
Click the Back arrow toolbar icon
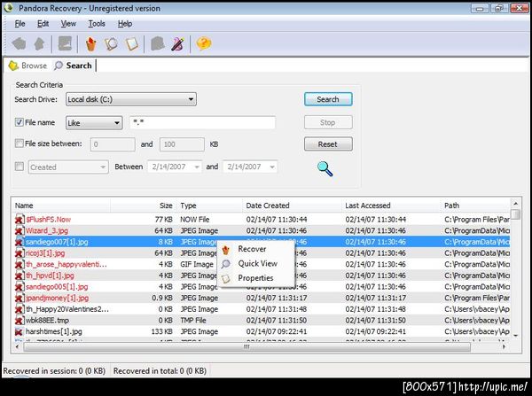pyautogui.click(x=19, y=43)
